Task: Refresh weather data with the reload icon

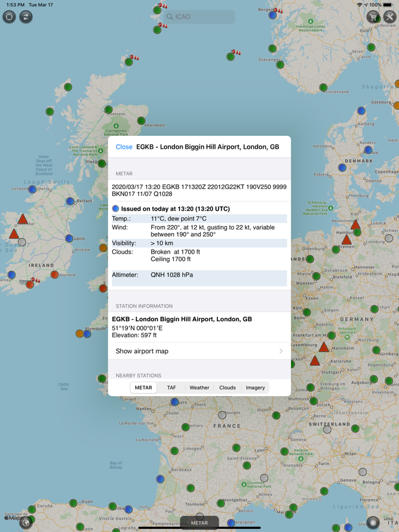Action: (x=26, y=17)
